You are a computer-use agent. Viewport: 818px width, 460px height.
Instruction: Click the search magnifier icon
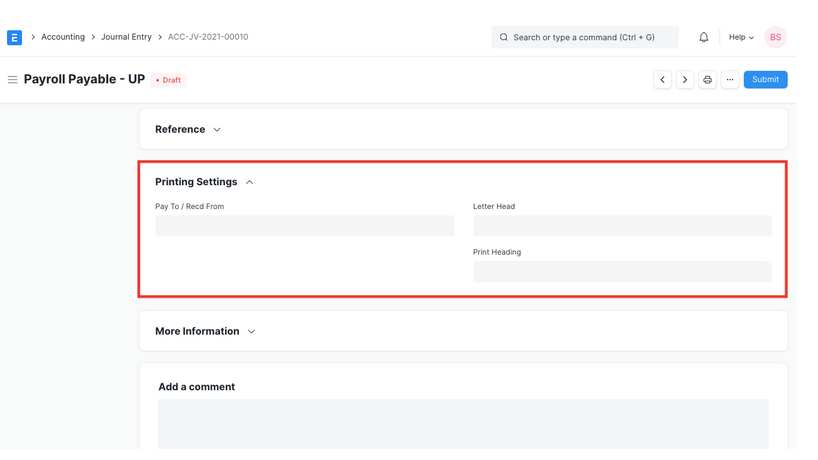pos(504,37)
